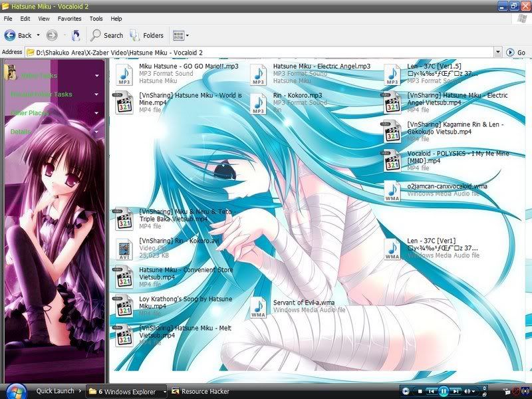Select Hatsune Miku - Electric Angel.mp3 icon
The image size is (532, 399).
[258, 74]
